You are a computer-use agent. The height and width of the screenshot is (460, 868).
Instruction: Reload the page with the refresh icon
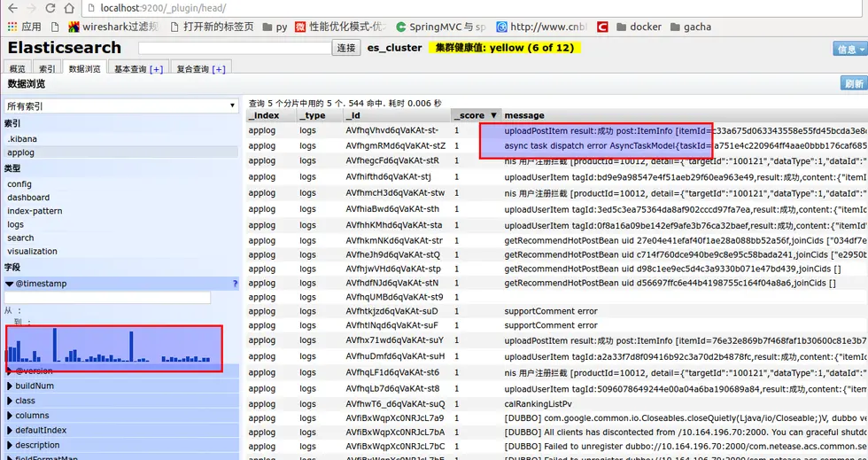tap(50, 8)
